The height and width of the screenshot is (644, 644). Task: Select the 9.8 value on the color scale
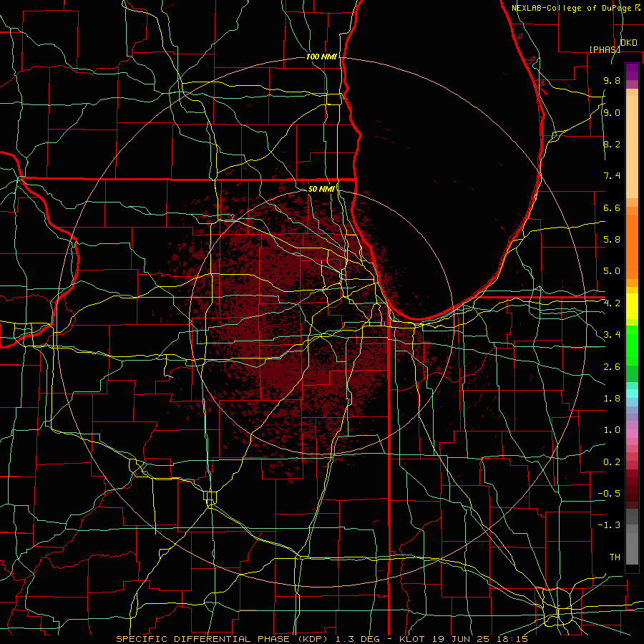pos(612,81)
